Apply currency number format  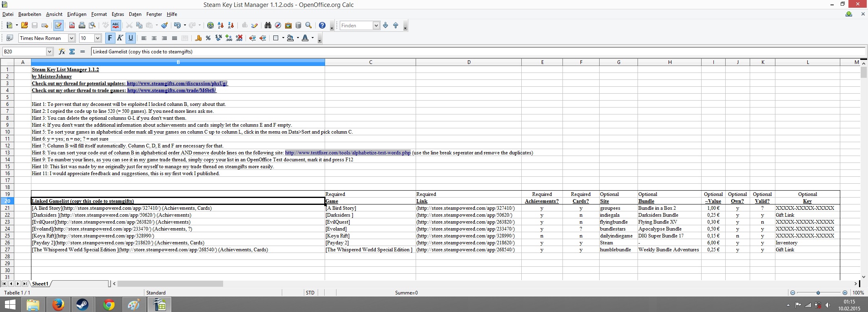pos(198,38)
